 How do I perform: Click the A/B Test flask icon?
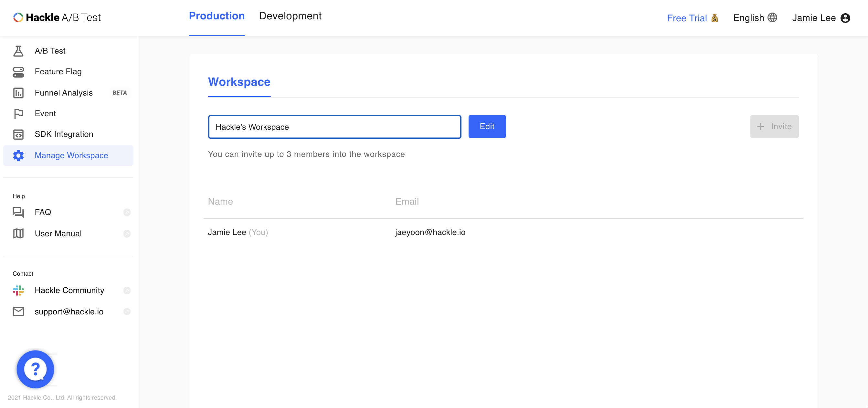18,51
